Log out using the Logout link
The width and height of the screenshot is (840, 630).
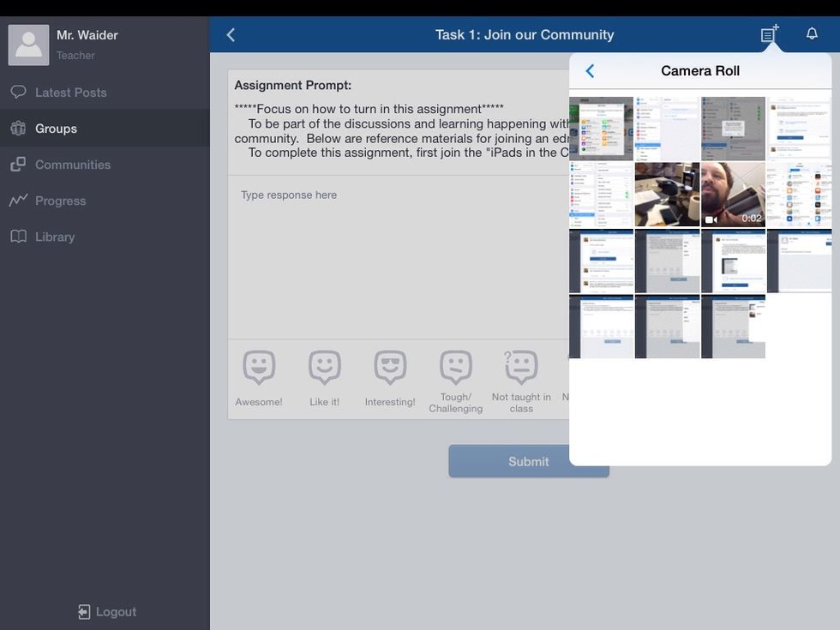point(107,611)
